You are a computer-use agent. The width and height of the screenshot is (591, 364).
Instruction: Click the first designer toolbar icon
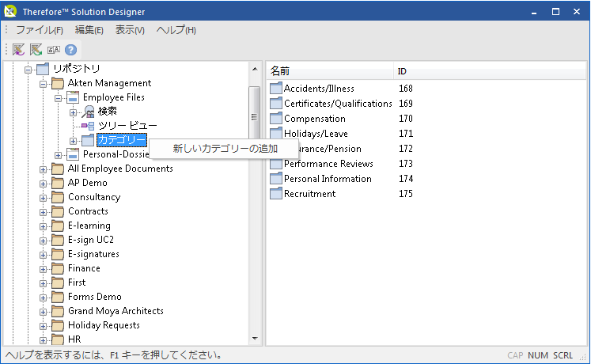click(18, 50)
